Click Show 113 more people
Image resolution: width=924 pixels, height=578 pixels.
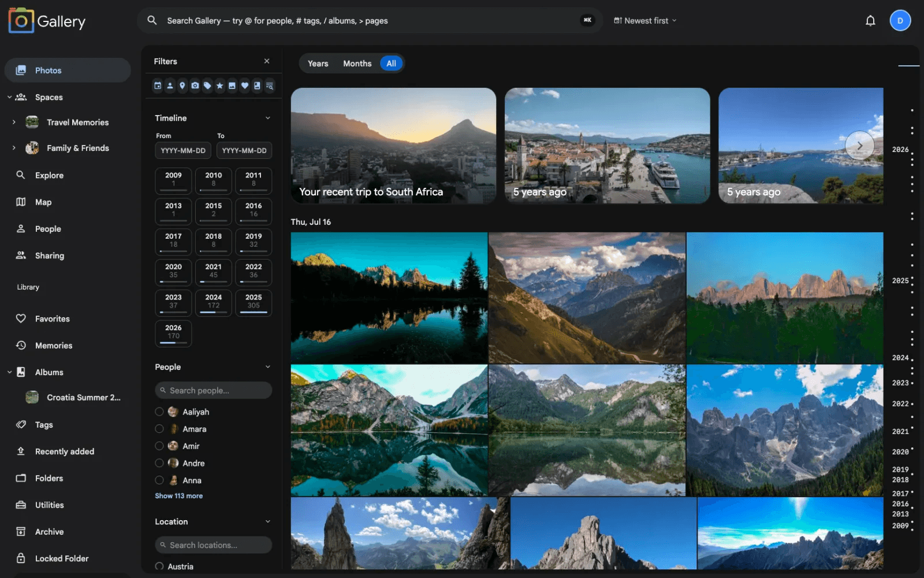pos(179,496)
